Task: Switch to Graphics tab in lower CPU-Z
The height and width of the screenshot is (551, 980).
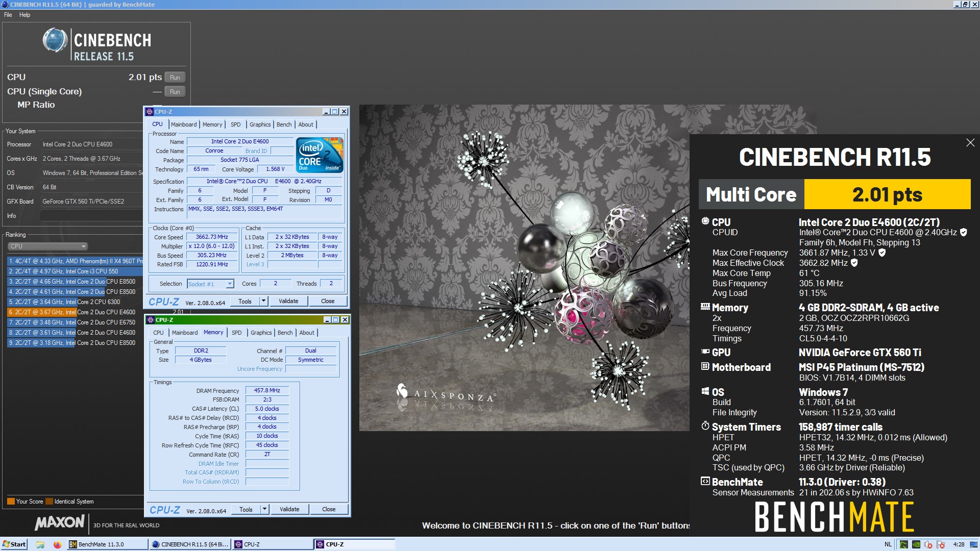Action: (261, 333)
